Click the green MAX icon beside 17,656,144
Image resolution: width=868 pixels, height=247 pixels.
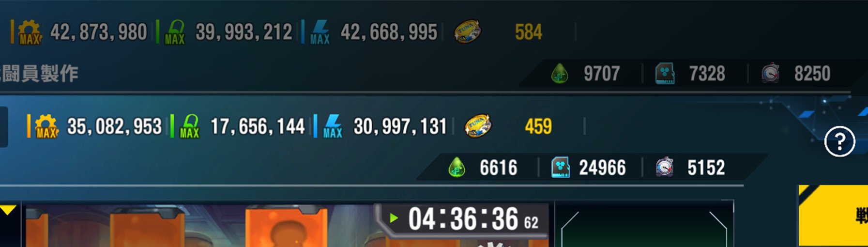[189, 127]
